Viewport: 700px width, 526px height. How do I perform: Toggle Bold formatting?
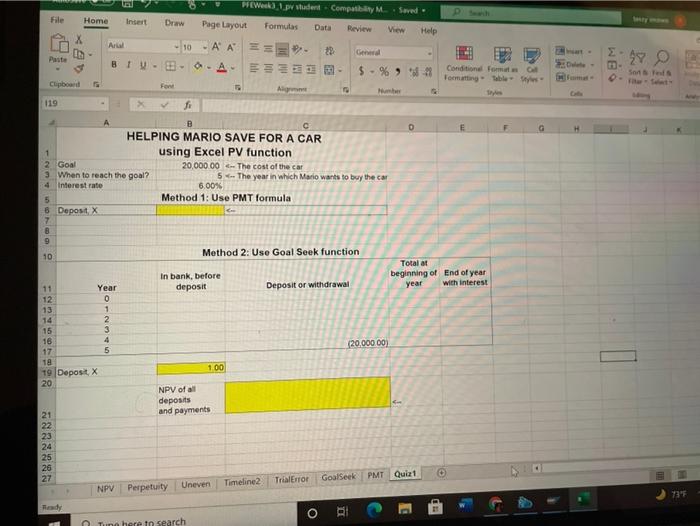pos(114,64)
